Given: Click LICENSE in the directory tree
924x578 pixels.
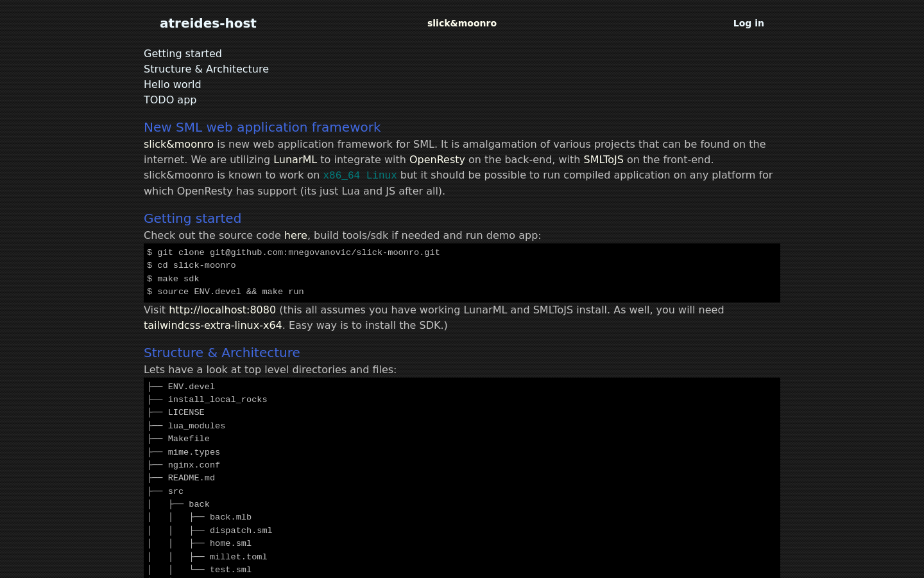Looking at the screenshot, I should [186, 412].
